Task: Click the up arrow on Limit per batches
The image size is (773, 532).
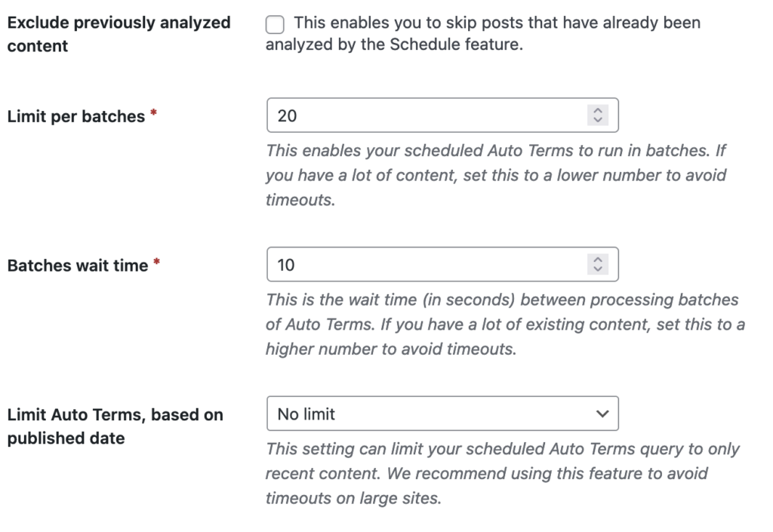Action: (x=598, y=112)
